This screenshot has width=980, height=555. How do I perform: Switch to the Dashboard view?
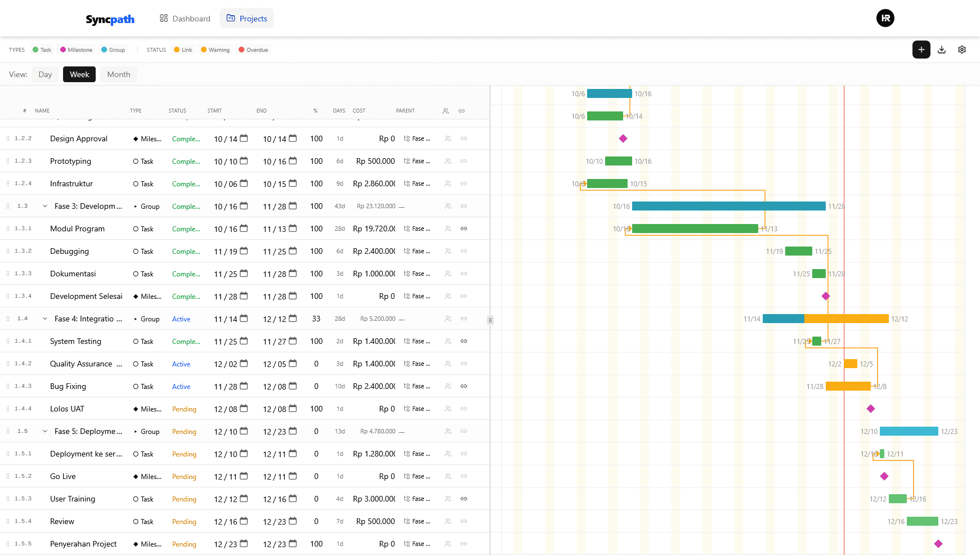tap(185, 18)
